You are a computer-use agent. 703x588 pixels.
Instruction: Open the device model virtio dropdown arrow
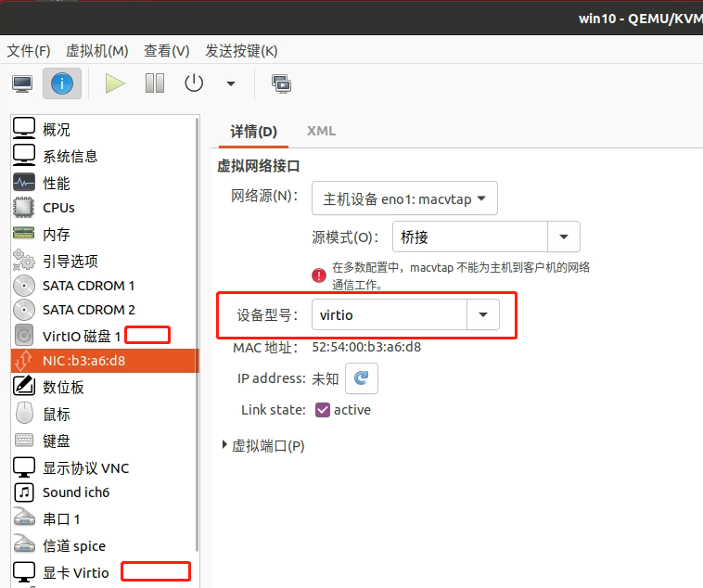482,315
